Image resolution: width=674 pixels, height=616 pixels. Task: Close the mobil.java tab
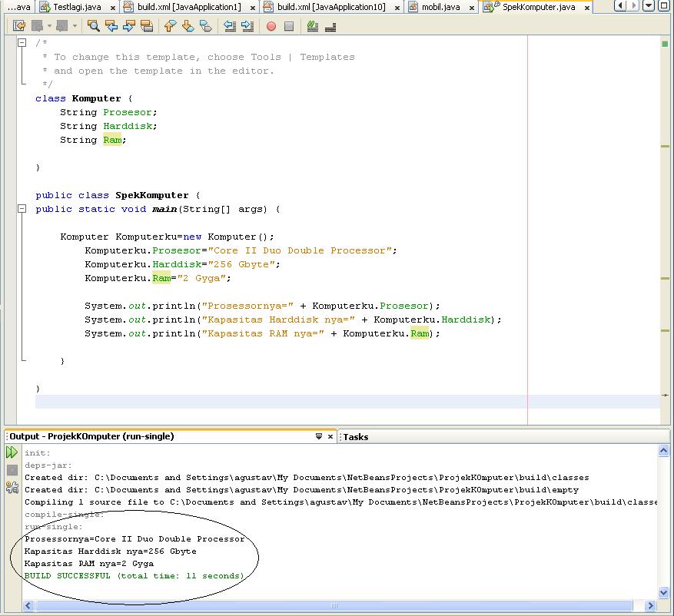tap(472, 8)
